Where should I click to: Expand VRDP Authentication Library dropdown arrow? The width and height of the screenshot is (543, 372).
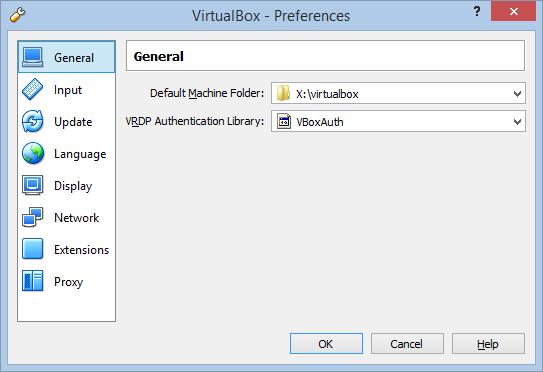click(517, 122)
